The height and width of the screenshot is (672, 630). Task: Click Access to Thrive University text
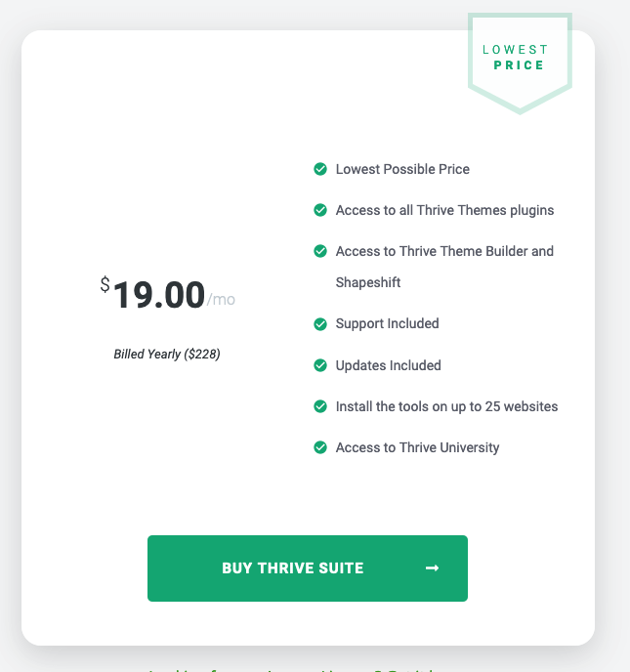[x=417, y=447]
